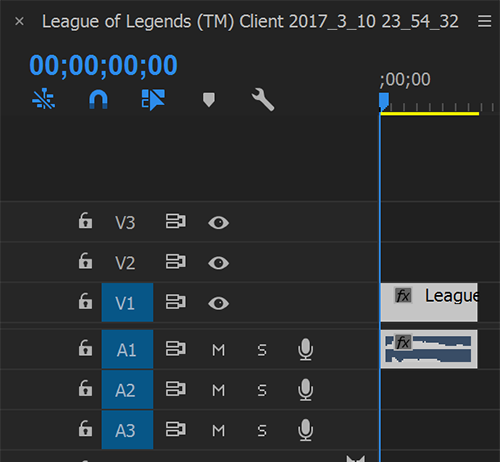Toggle insert sequences as nests option

pos(44,99)
